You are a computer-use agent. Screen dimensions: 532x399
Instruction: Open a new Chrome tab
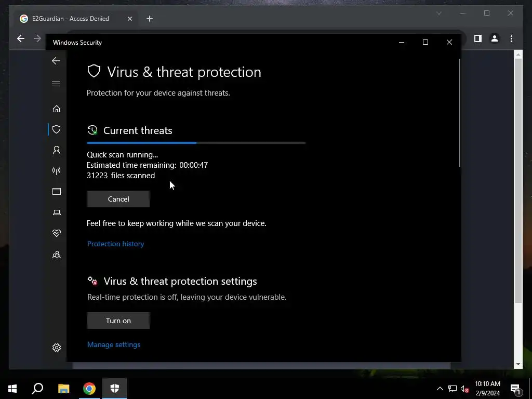[149, 19]
